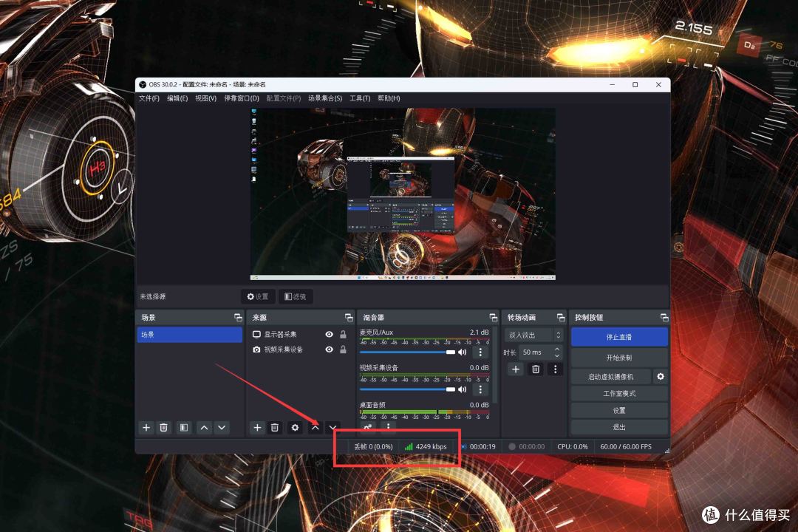Image resolution: width=798 pixels, height=532 pixels.
Task: Pop out the 来源 dock panel
Action: point(349,317)
